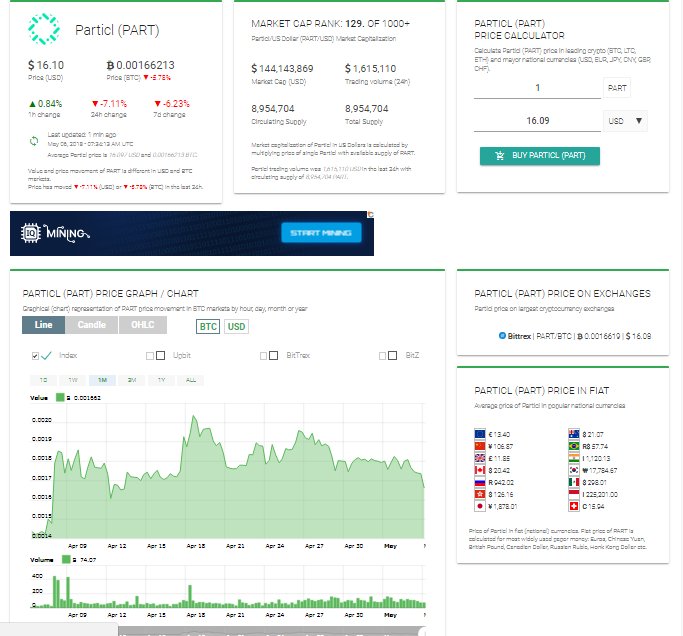This screenshot has height=636, width=683.
Task: Select the 1D time range
Action: coord(43,380)
